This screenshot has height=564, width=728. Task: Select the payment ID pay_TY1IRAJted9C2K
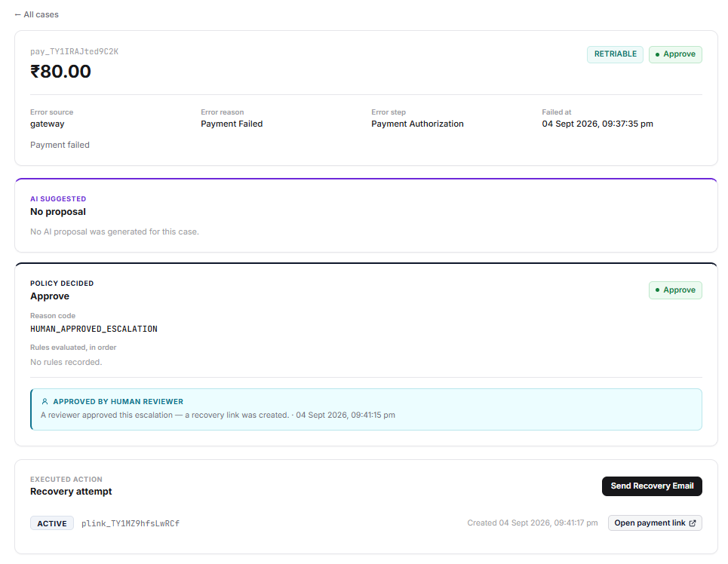[74, 51]
